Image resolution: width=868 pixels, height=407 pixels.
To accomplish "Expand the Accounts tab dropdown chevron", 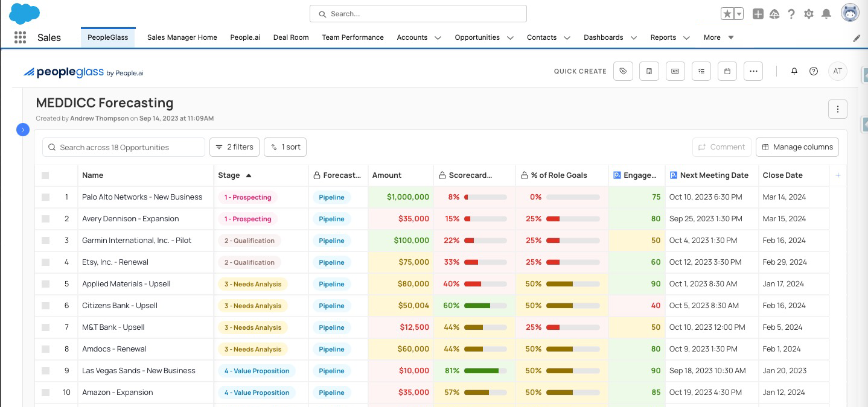I will click(x=438, y=38).
